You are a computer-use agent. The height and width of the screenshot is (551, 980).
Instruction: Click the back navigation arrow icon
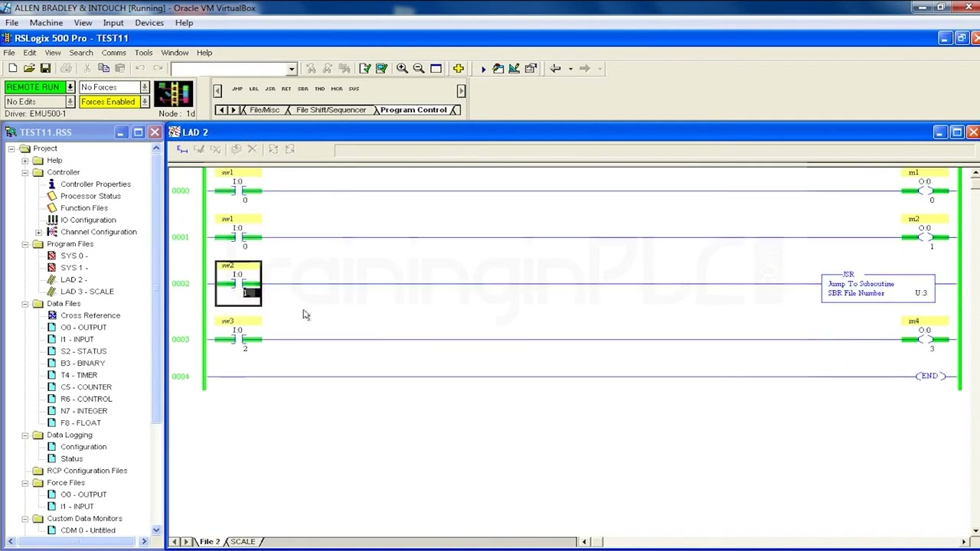coord(556,68)
